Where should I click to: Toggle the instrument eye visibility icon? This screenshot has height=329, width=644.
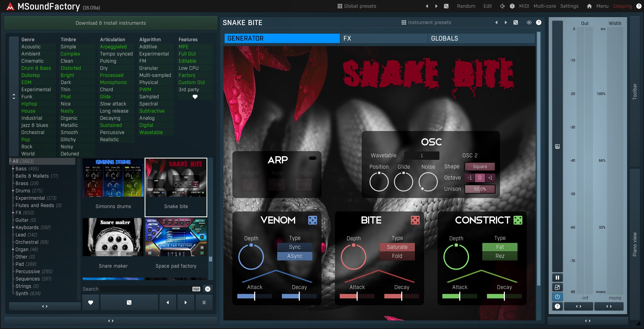529,22
